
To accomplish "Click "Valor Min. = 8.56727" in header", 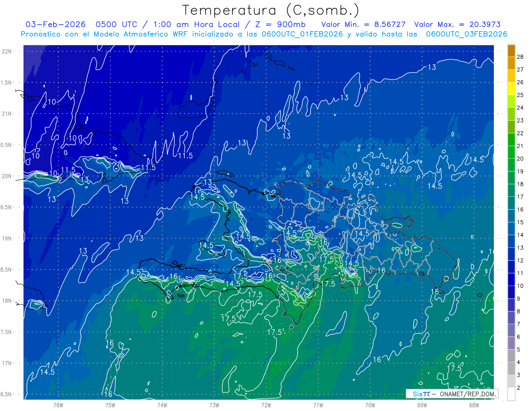I will [363, 25].
